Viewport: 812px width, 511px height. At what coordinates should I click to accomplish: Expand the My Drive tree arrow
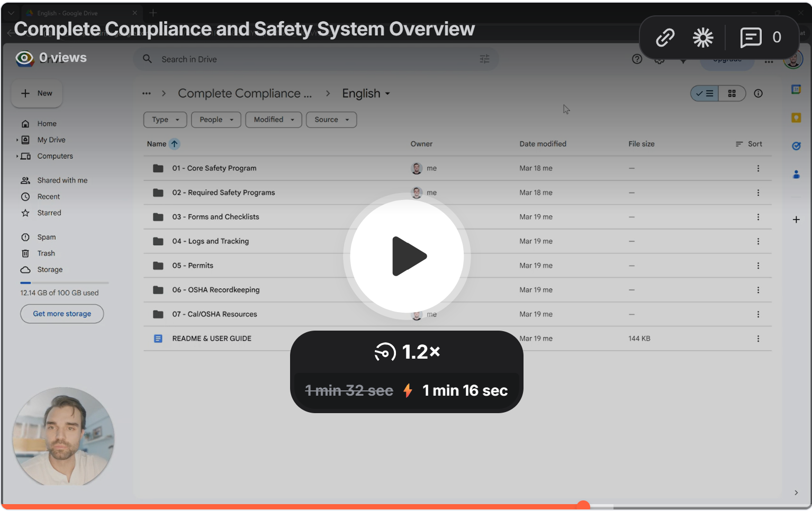pyautogui.click(x=17, y=140)
